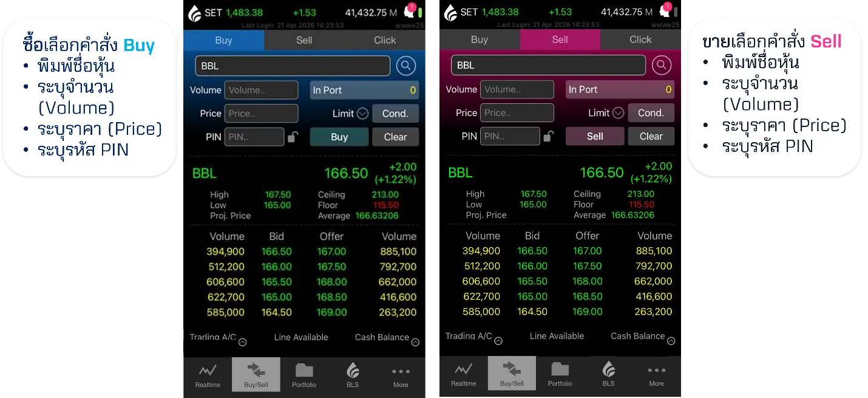Screen dimensions: 868x398
Task: Open notification bell in Sell screen header
Action: [x=665, y=11]
